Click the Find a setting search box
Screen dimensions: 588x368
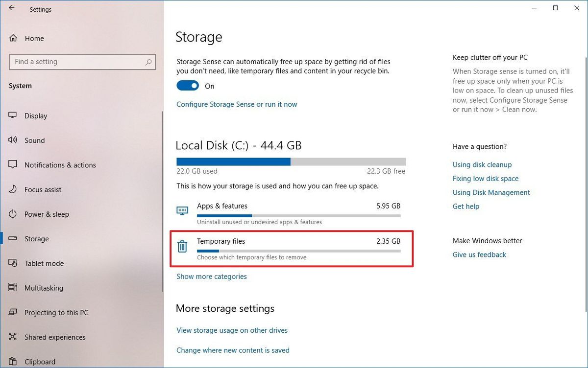[82, 62]
